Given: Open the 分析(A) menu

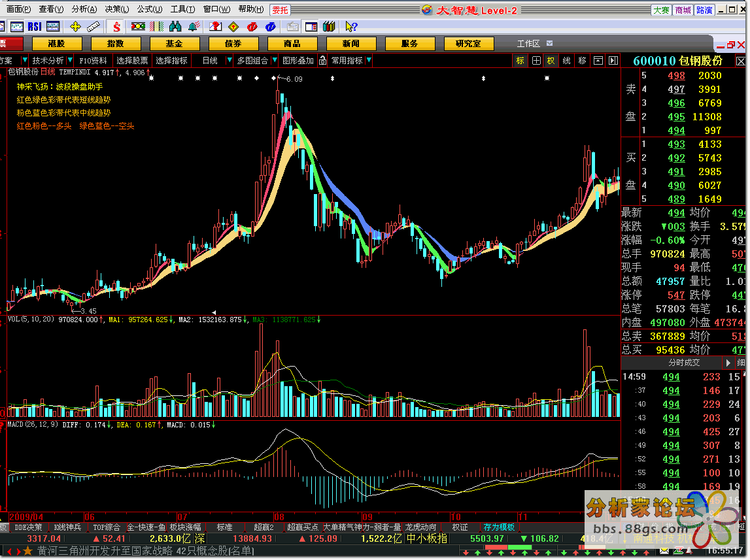Looking at the screenshot, I should click(x=84, y=9).
